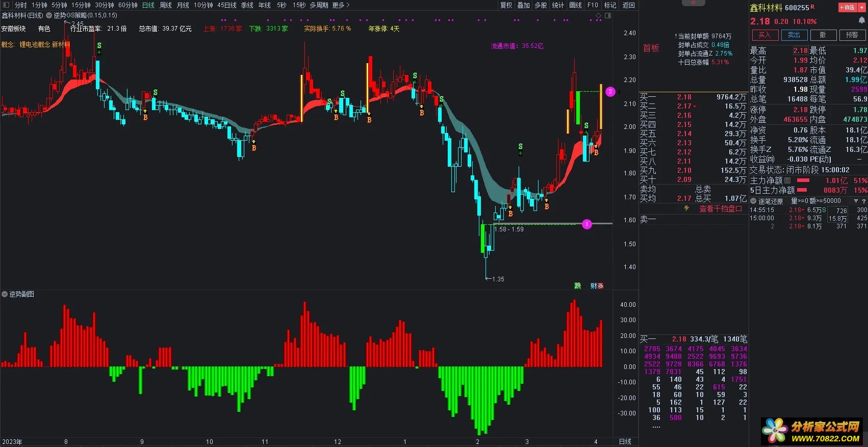Open the 多周期 multi-period view
Image resolution: width=868 pixels, height=447 pixels.
click(x=319, y=5)
